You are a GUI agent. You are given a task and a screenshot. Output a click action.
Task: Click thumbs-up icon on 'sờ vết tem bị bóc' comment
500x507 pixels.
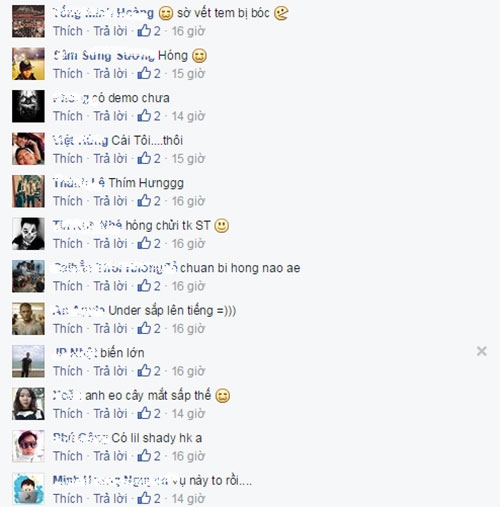coord(144,31)
